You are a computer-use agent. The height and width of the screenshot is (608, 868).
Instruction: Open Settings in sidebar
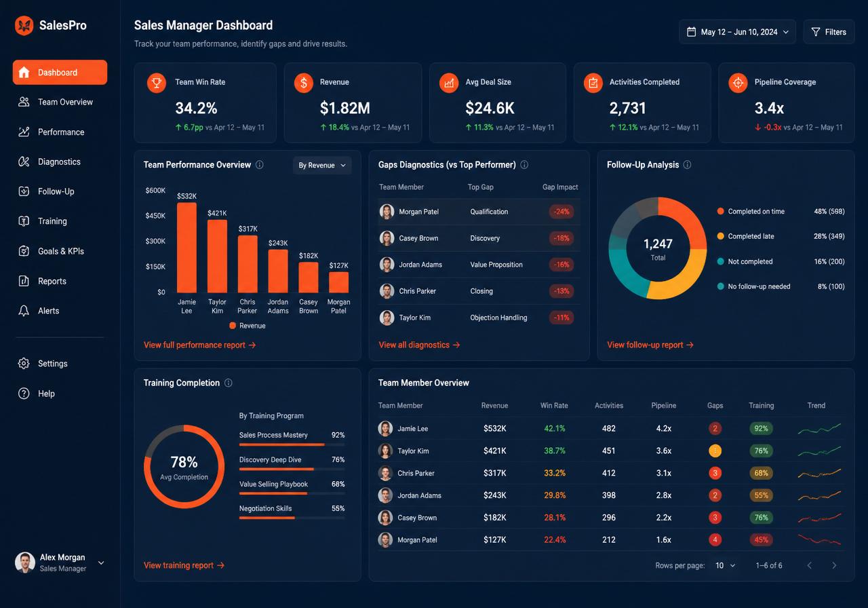(60, 364)
